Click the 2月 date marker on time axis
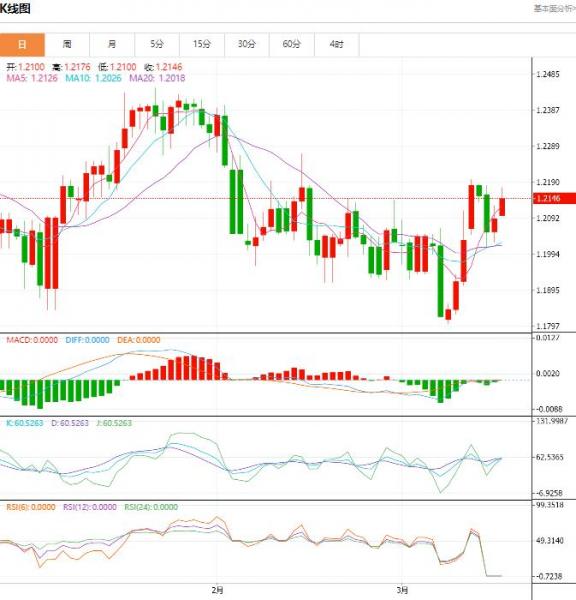 point(217,590)
